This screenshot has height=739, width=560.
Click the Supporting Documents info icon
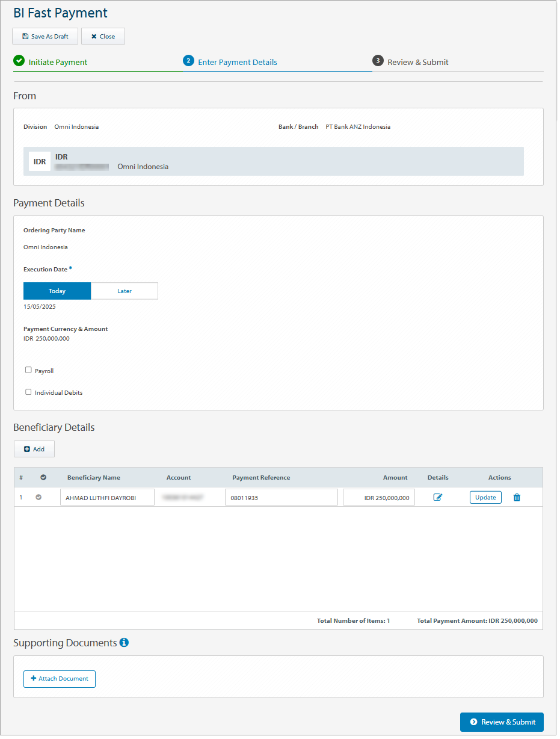click(124, 643)
